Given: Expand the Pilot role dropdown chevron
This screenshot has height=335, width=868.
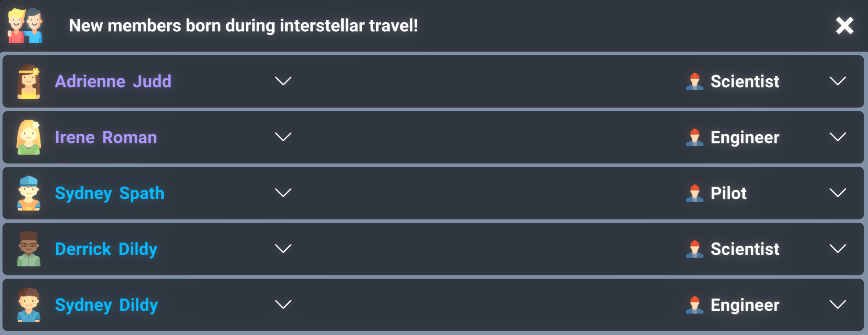Looking at the screenshot, I should click(837, 193).
